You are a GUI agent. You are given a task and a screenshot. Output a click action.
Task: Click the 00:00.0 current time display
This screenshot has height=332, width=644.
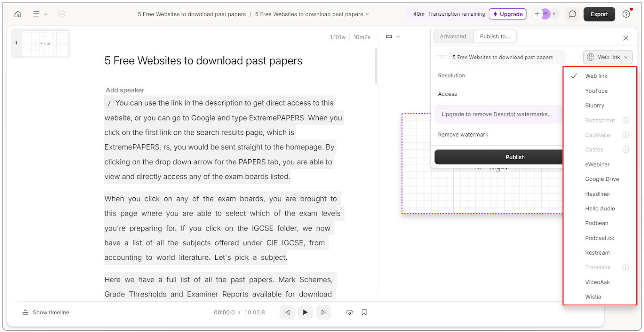click(224, 312)
